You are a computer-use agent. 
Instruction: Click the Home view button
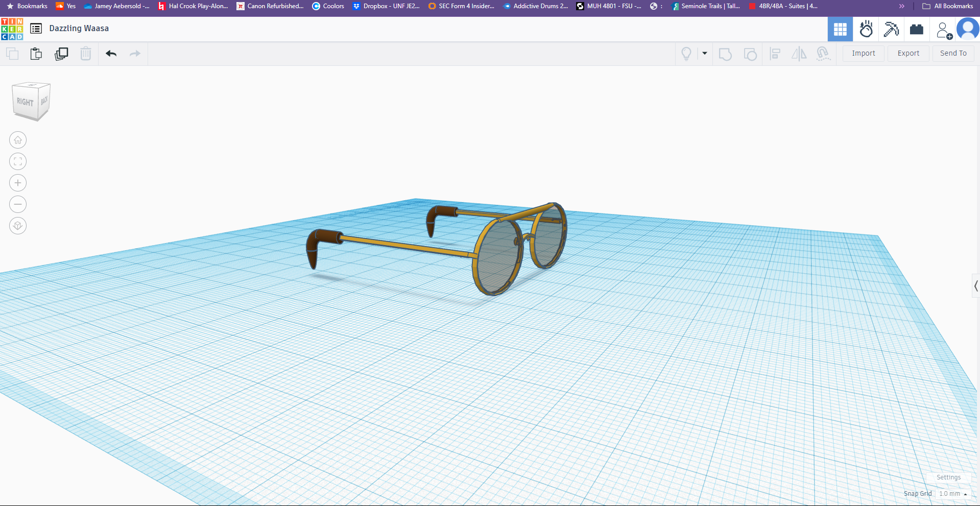tap(18, 140)
